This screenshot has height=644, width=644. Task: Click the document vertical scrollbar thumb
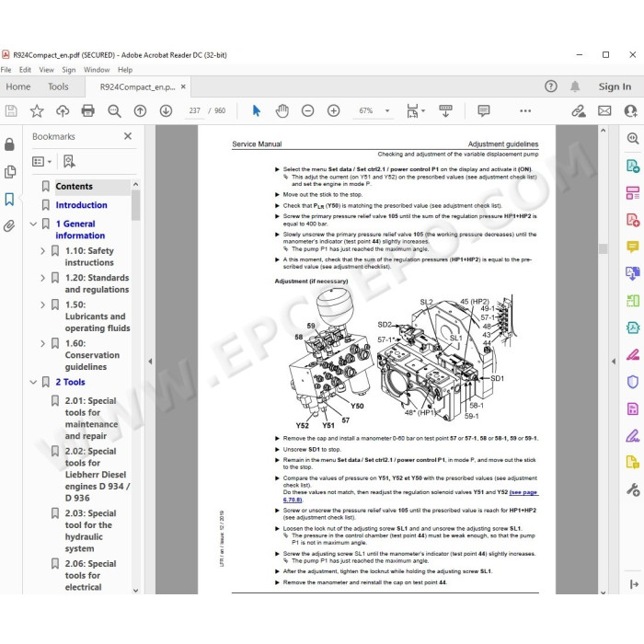pos(603,249)
